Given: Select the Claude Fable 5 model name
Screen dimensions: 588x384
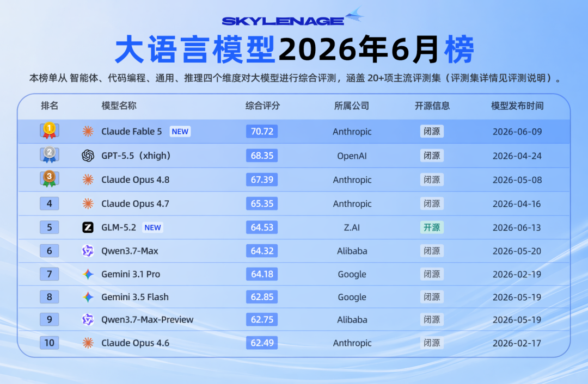Looking at the screenshot, I should (x=132, y=132).
